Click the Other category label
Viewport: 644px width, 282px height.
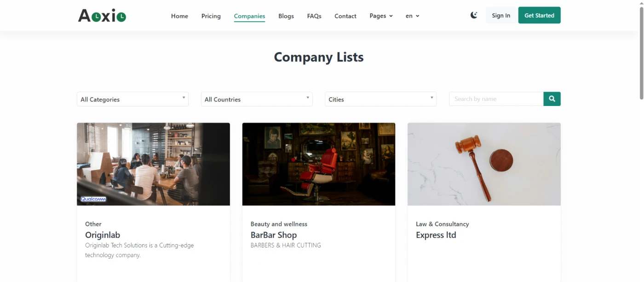pyautogui.click(x=93, y=224)
